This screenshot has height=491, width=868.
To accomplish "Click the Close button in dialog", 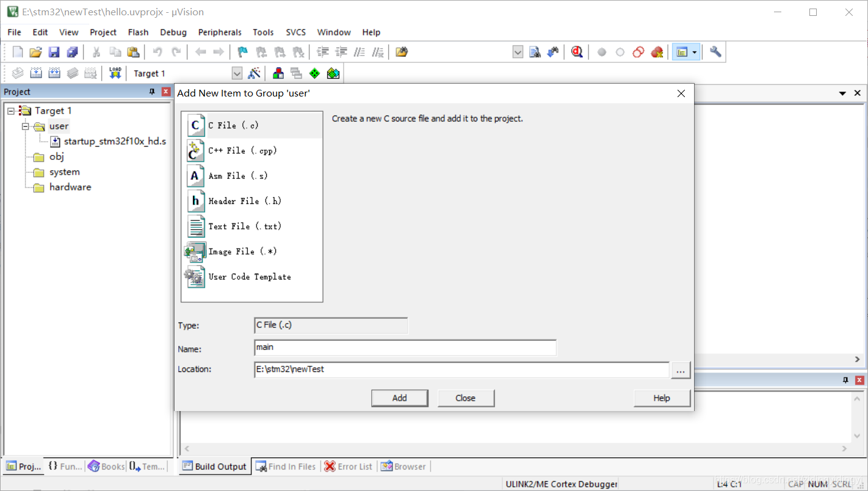I will [x=466, y=398].
